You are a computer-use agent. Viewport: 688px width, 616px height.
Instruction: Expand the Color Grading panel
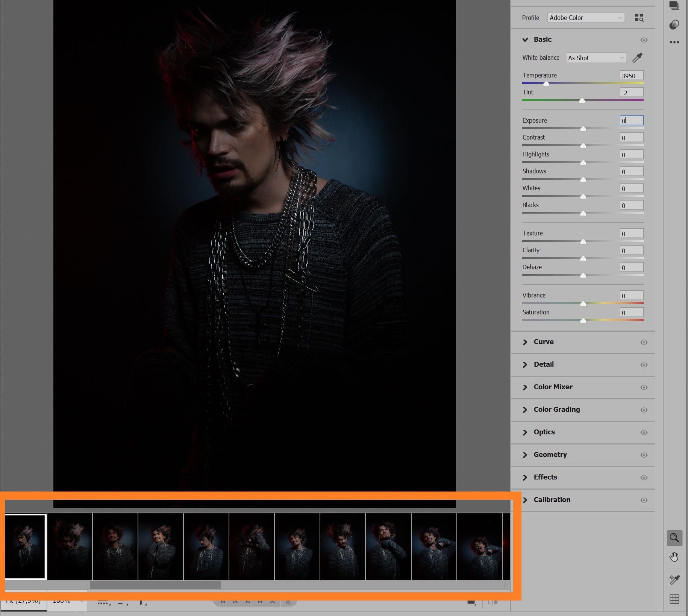[x=557, y=410]
